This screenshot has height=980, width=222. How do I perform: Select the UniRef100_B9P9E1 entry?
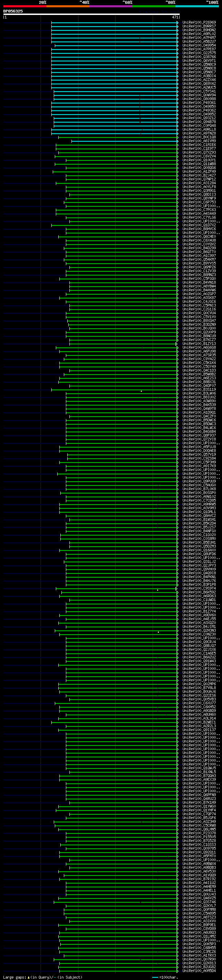point(199,924)
